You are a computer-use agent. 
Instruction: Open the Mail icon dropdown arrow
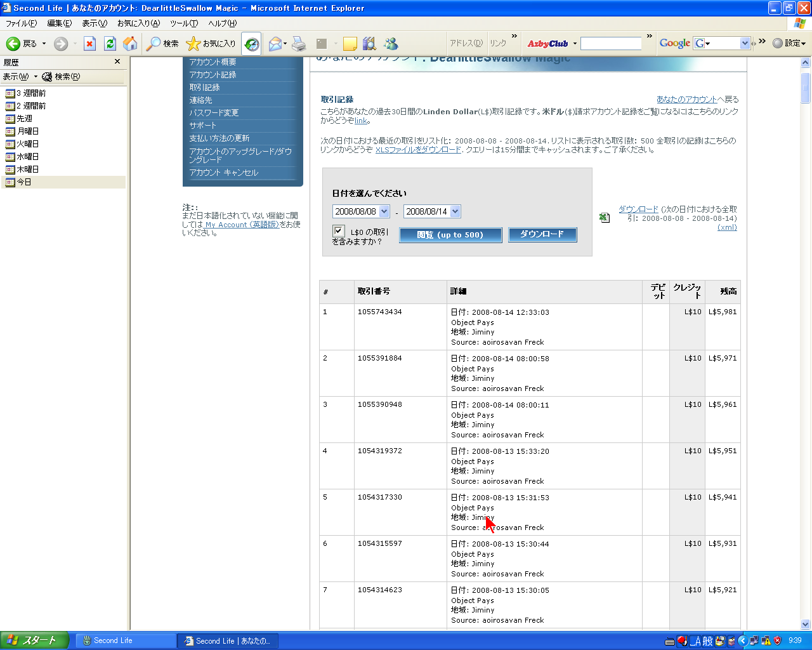click(x=285, y=44)
